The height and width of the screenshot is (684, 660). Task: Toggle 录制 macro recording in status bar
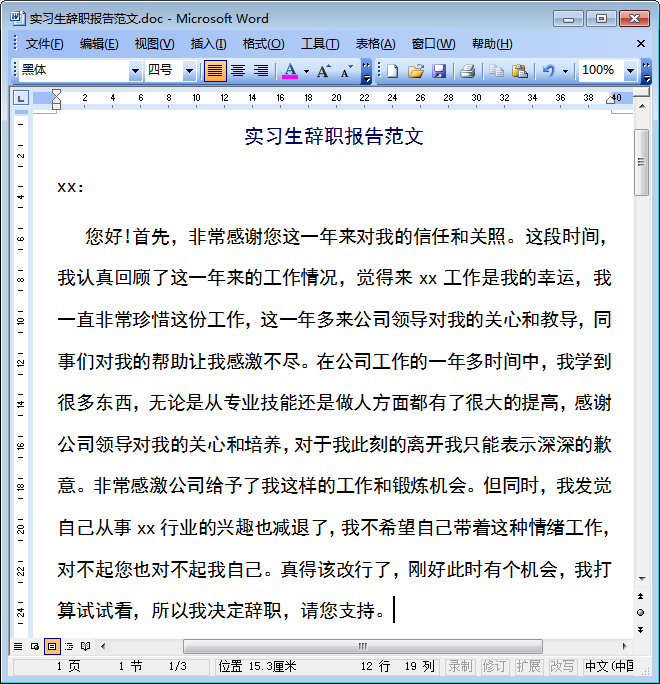click(461, 666)
